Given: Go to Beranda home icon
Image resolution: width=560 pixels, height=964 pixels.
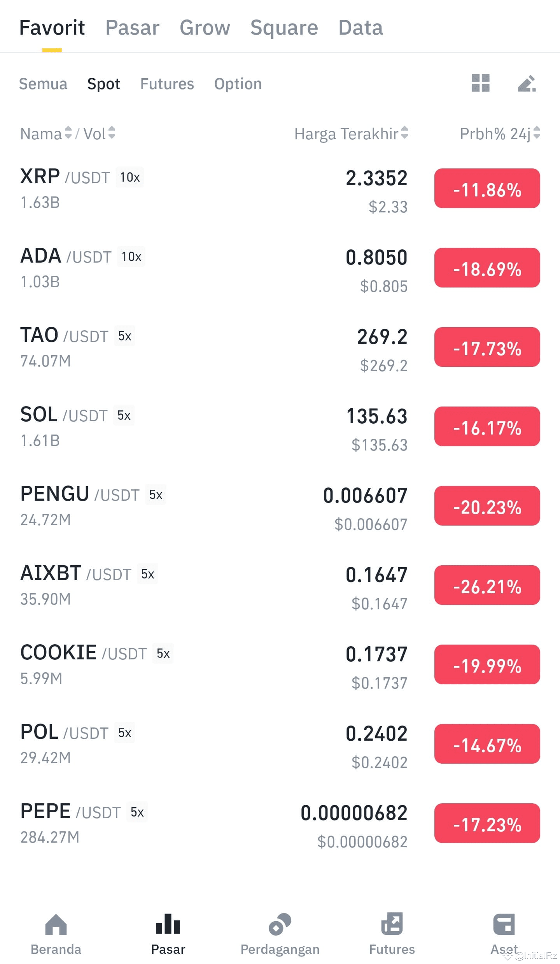Looking at the screenshot, I should coord(56,924).
